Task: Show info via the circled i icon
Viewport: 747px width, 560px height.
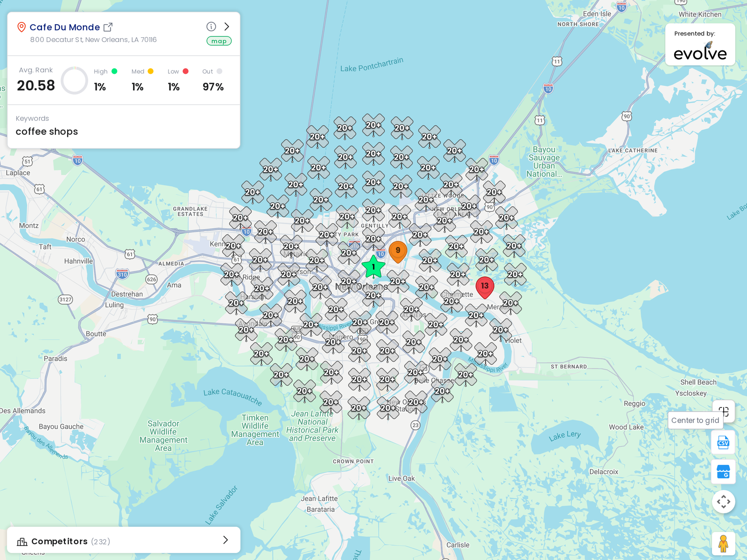Action: tap(211, 27)
